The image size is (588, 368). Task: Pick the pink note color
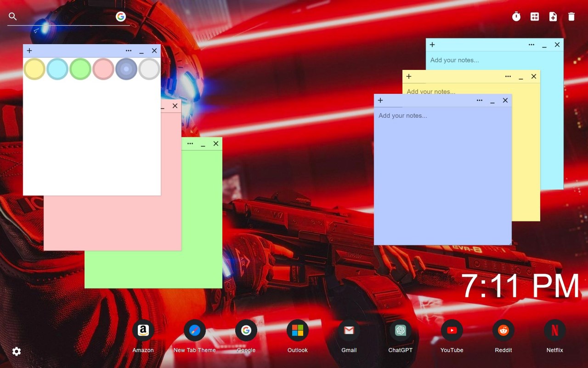pos(103,69)
